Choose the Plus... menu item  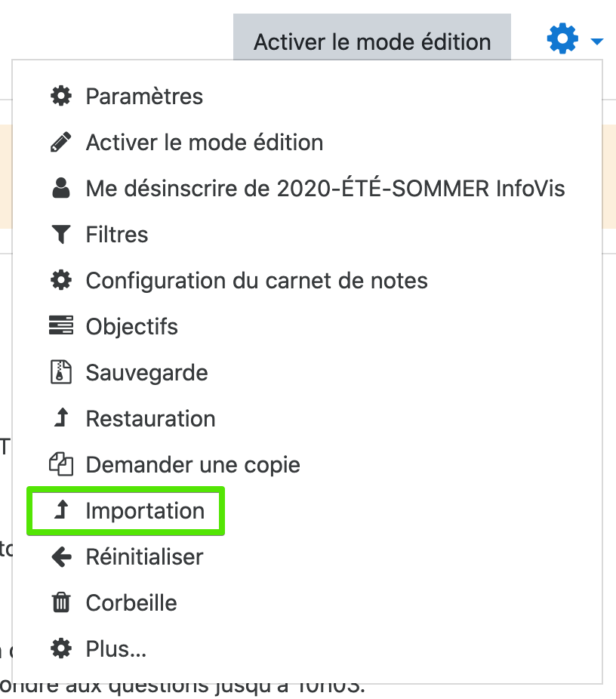[x=116, y=649]
